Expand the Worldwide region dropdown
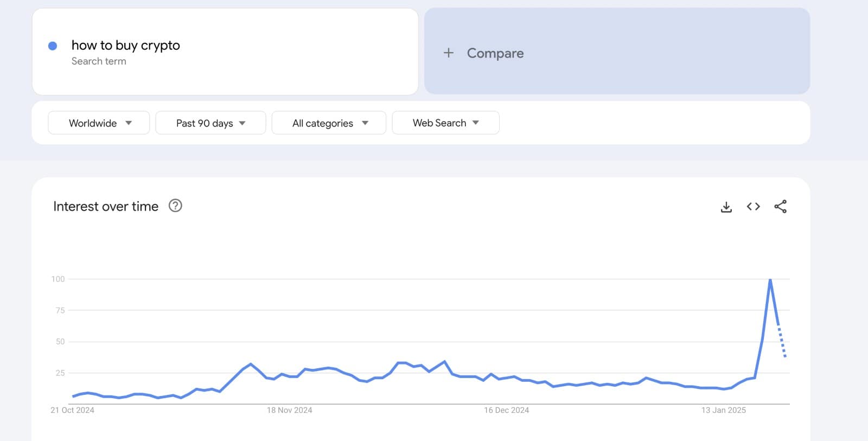The height and width of the screenshot is (441, 868). 99,123
